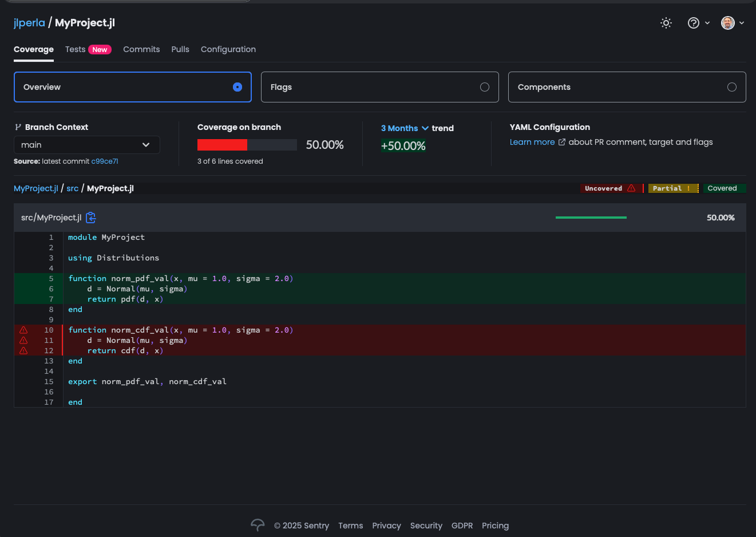Expand the 3 Months trend dropdown

(x=405, y=128)
